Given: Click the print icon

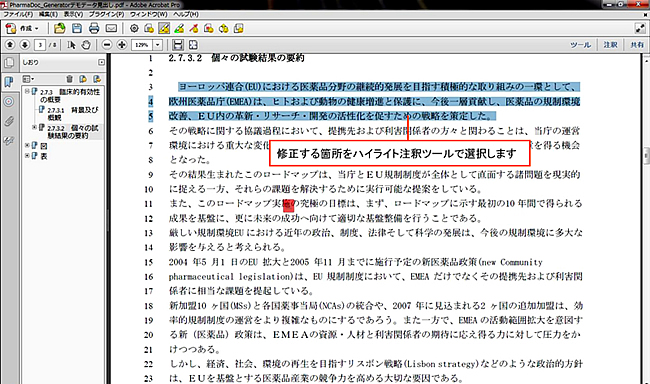Looking at the screenshot, I should (94, 29).
